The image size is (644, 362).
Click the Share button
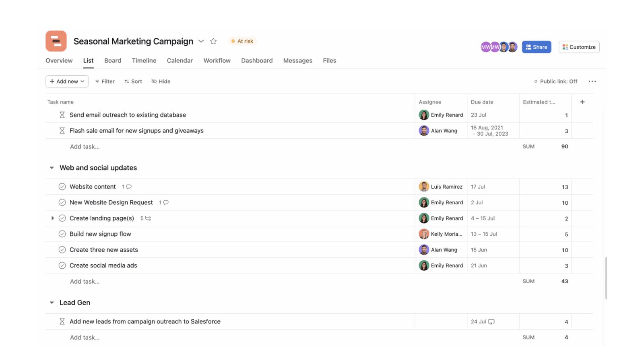tap(536, 47)
